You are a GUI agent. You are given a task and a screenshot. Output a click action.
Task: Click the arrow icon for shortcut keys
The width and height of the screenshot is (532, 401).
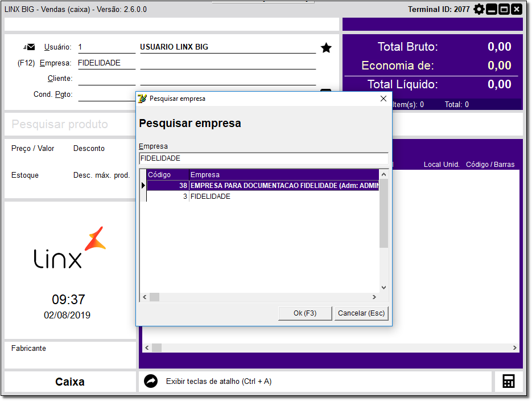click(x=151, y=381)
